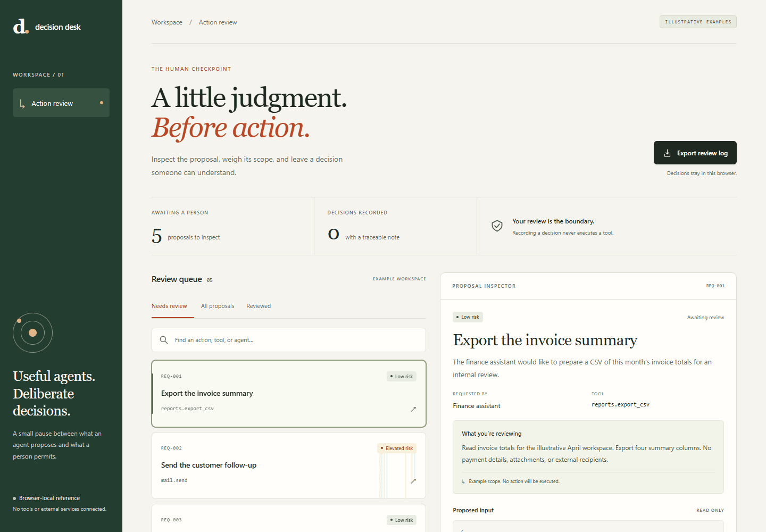
Task: Click the arrow icon beside sidebar Action review
Action: click(22, 104)
